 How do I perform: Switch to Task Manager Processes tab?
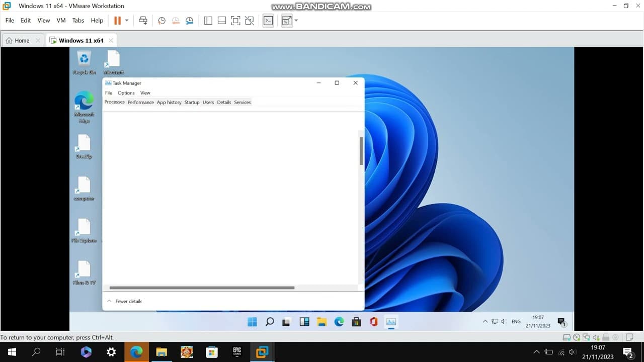(114, 102)
